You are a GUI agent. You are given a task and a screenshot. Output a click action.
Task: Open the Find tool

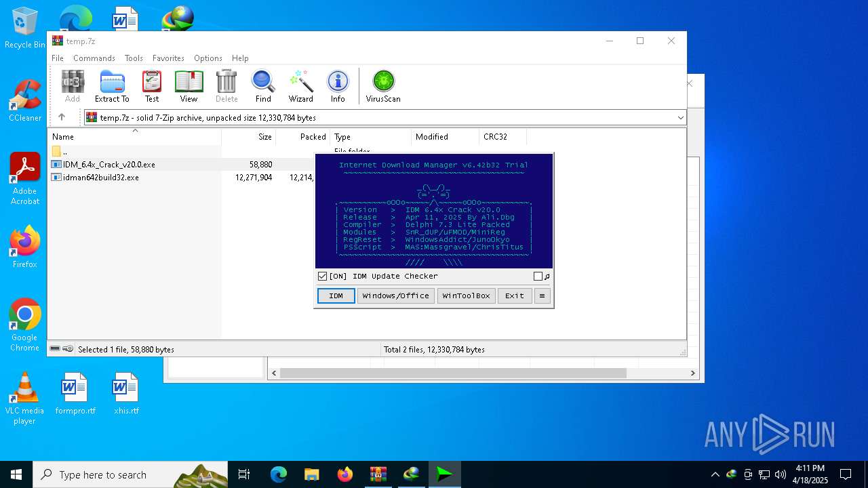tap(263, 86)
